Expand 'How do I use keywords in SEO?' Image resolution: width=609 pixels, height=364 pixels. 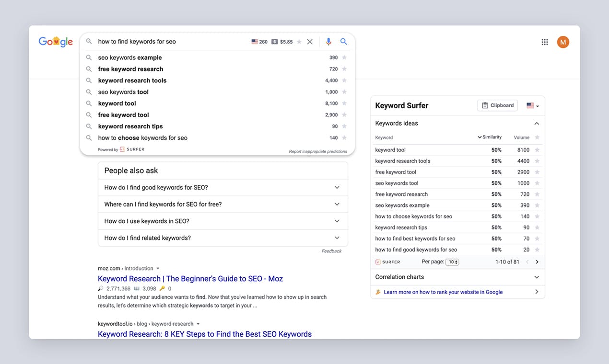[223, 221]
